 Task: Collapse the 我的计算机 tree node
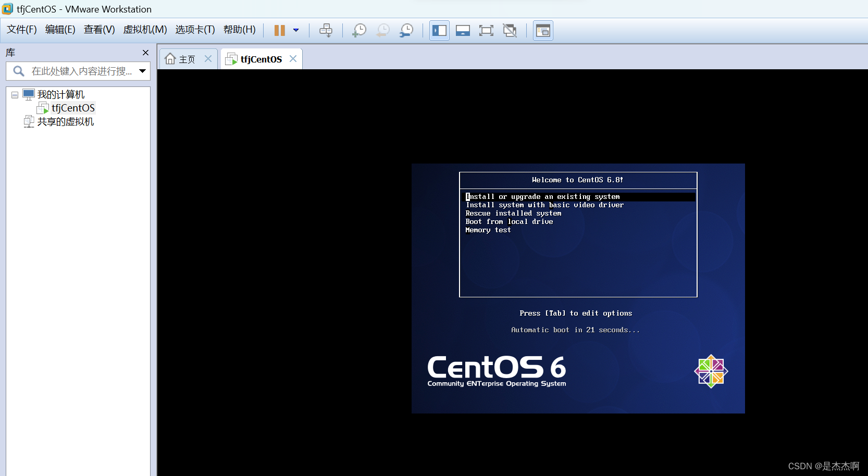(x=15, y=94)
